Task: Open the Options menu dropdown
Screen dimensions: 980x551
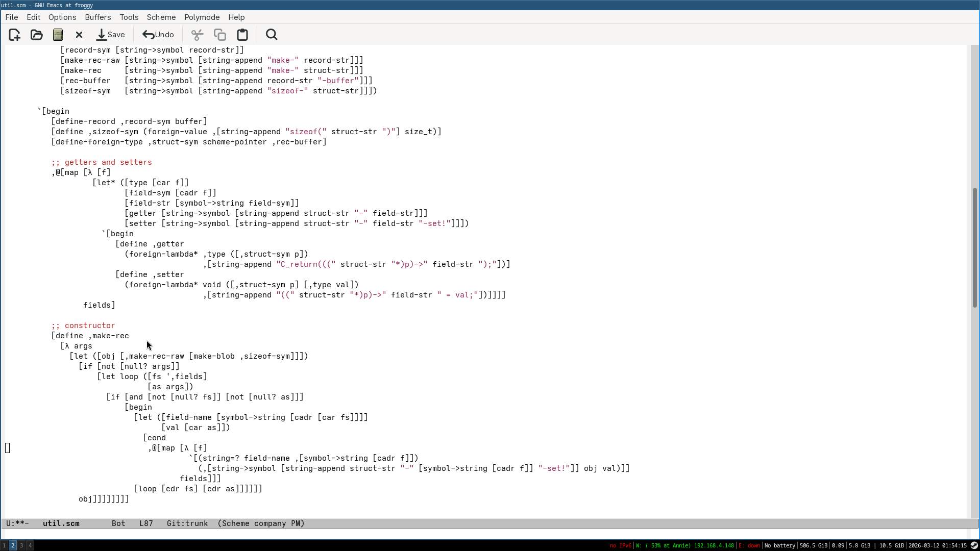Action: pos(62,17)
